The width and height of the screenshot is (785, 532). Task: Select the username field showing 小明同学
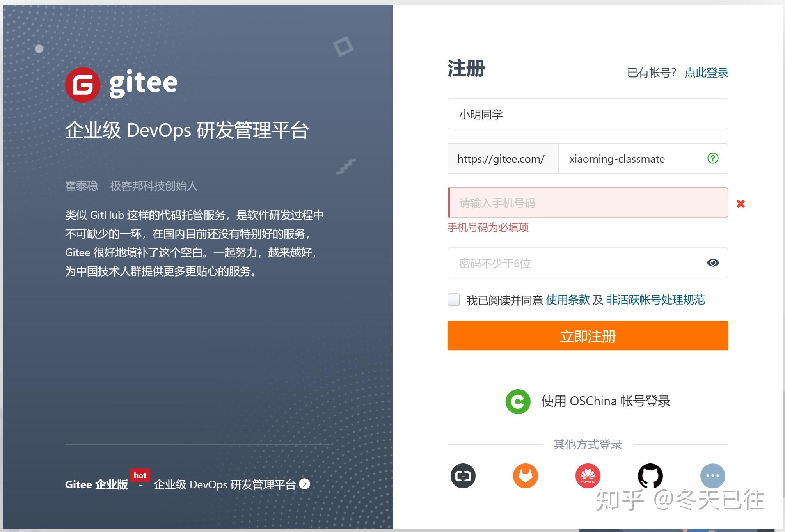587,114
